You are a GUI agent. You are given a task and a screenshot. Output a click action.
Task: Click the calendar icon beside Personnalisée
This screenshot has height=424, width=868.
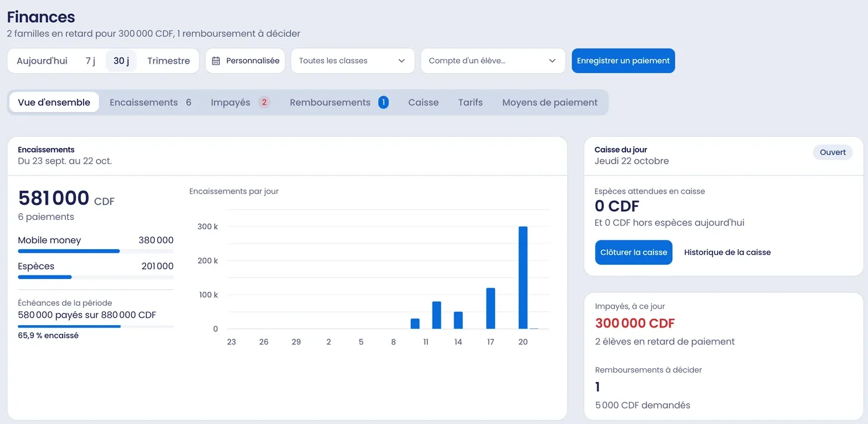pyautogui.click(x=216, y=61)
